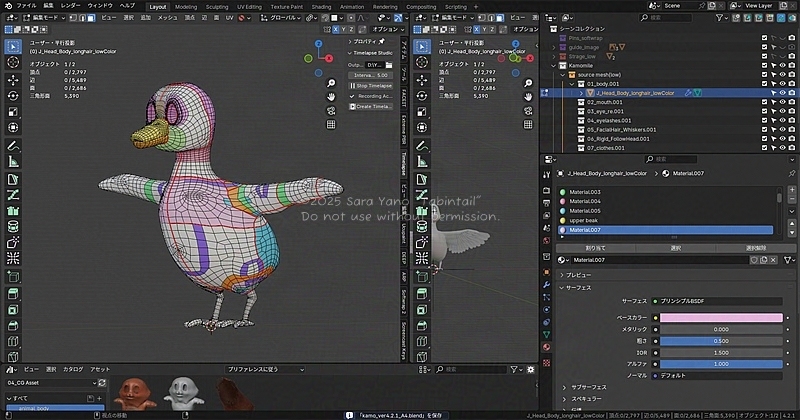Image resolution: width=800 pixels, height=420 pixels.
Task: Open the ファイル menu
Action: [27, 6]
